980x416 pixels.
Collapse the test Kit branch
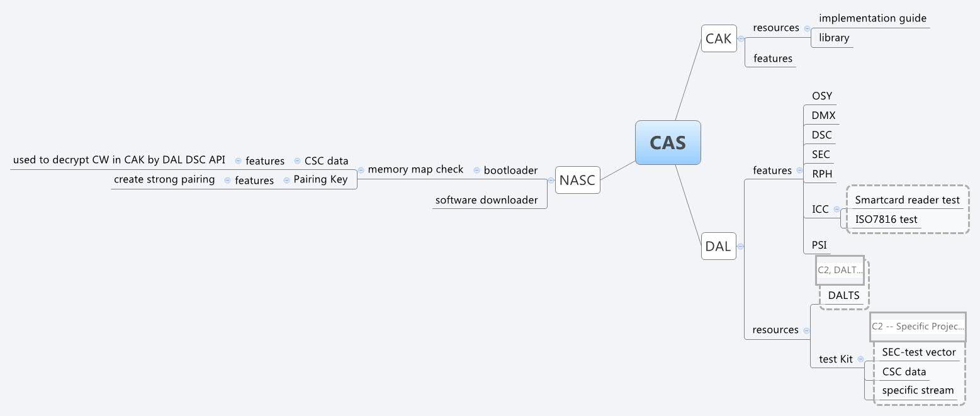point(860,359)
